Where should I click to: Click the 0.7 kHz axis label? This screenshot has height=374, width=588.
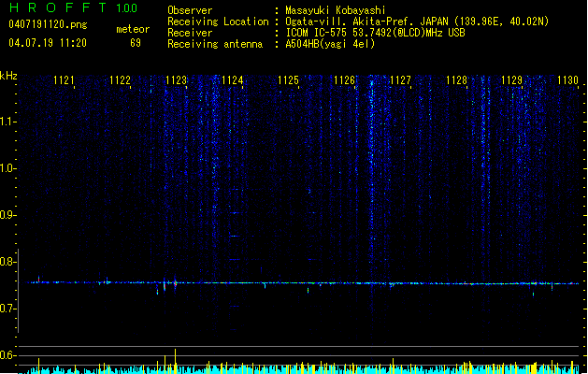(7, 309)
